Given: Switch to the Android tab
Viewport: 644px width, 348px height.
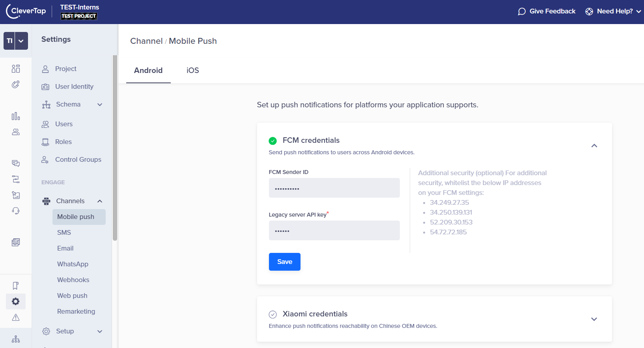Looking at the screenshot, I should pyautogui.click(x=148, y=70).
